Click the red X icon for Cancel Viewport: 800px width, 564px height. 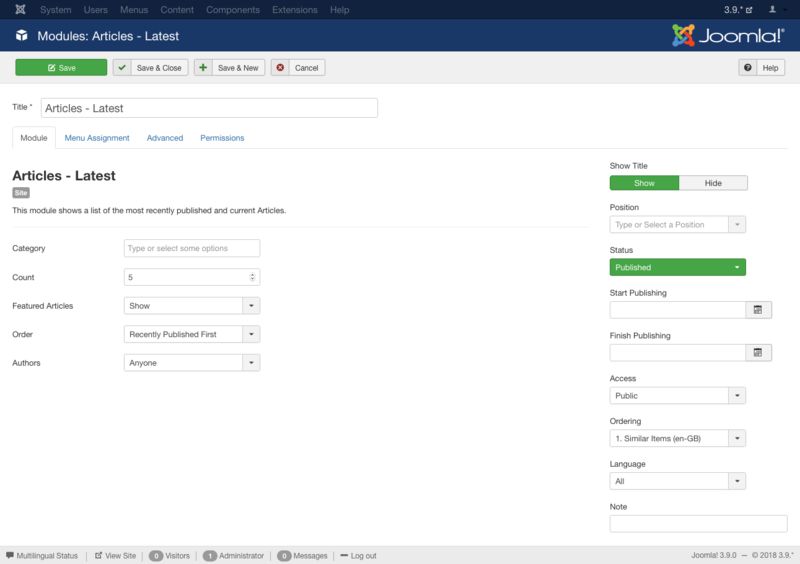click(280, 67)
